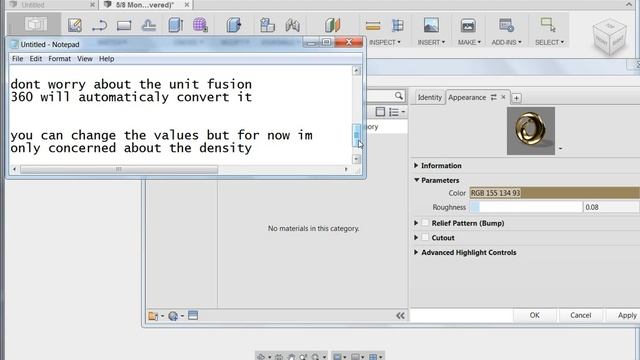Click the Make 3D print icon
This screenshot has height=360, width=640.
(x=468, y=25)
